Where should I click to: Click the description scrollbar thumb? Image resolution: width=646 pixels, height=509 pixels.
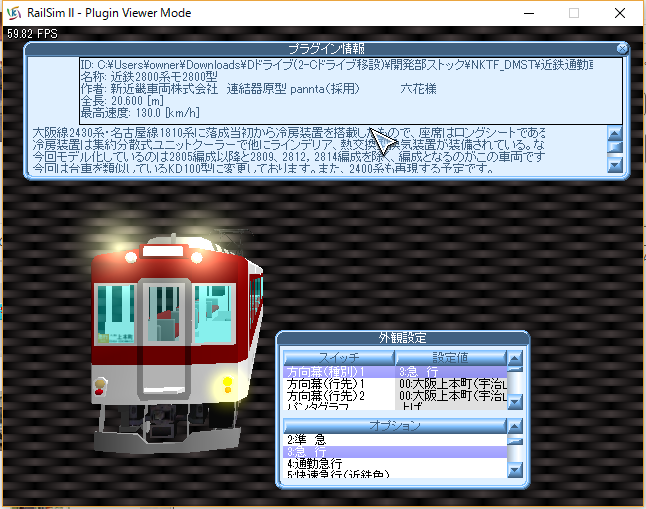[x=615, y=147]
